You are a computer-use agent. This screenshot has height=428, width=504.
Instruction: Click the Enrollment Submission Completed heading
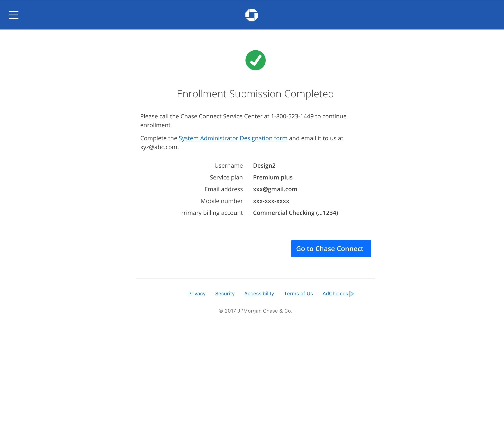click(255, 94)
